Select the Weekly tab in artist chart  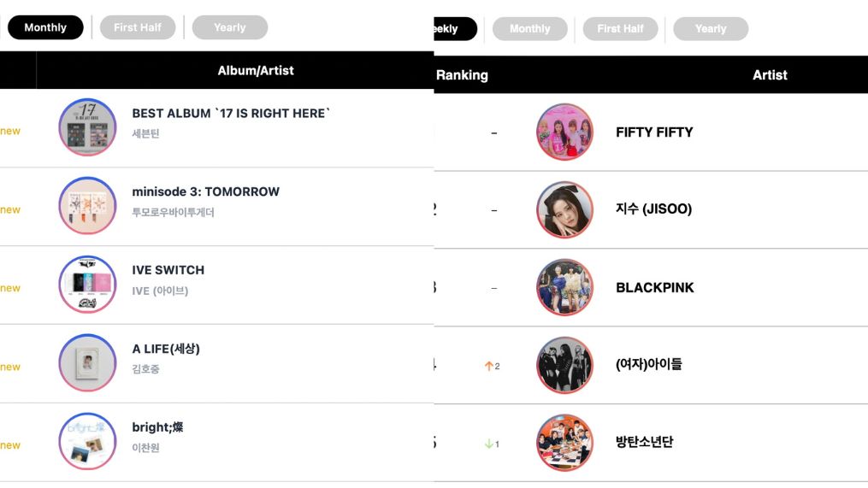tap(453, 29)
